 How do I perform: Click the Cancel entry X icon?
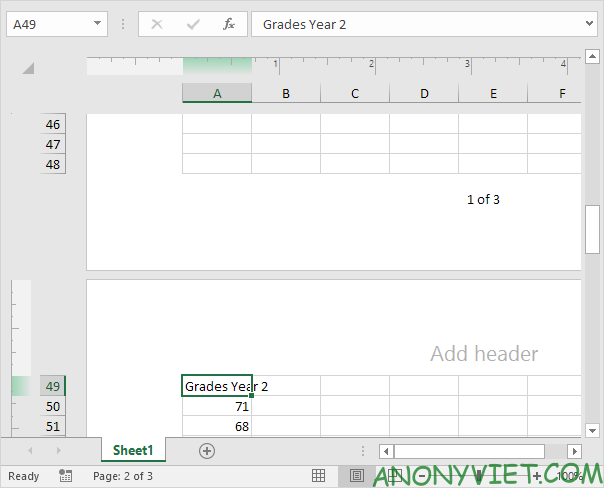(157, 24)
